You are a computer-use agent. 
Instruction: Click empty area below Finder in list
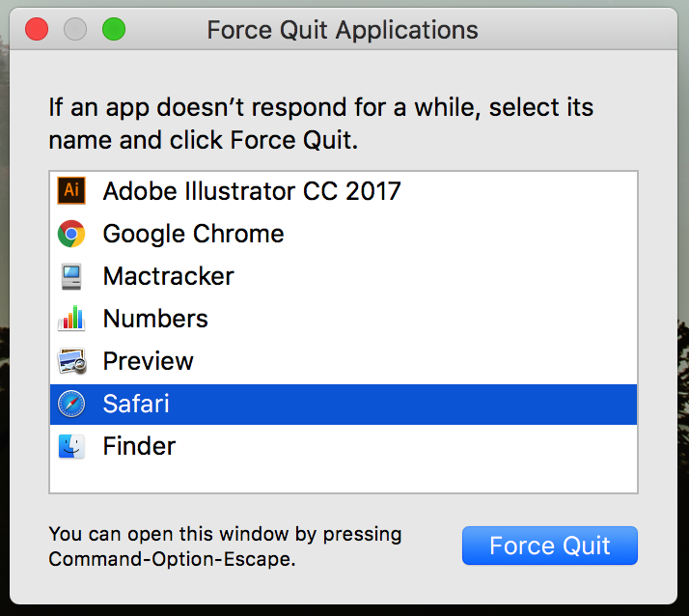pyautogui.click(x=344, y=480)
